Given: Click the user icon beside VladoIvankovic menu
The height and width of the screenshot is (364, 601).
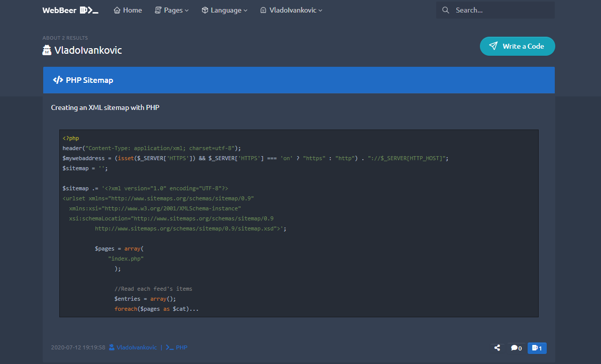Looking at the screenshot, I should pyautogui.click(x=262, y=10).
